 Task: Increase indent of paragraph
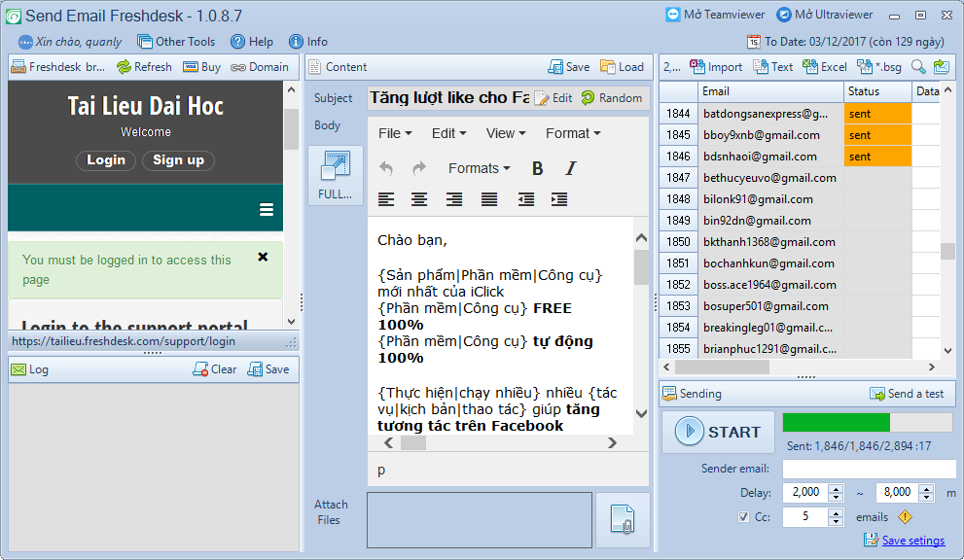[x=559, y=199]
